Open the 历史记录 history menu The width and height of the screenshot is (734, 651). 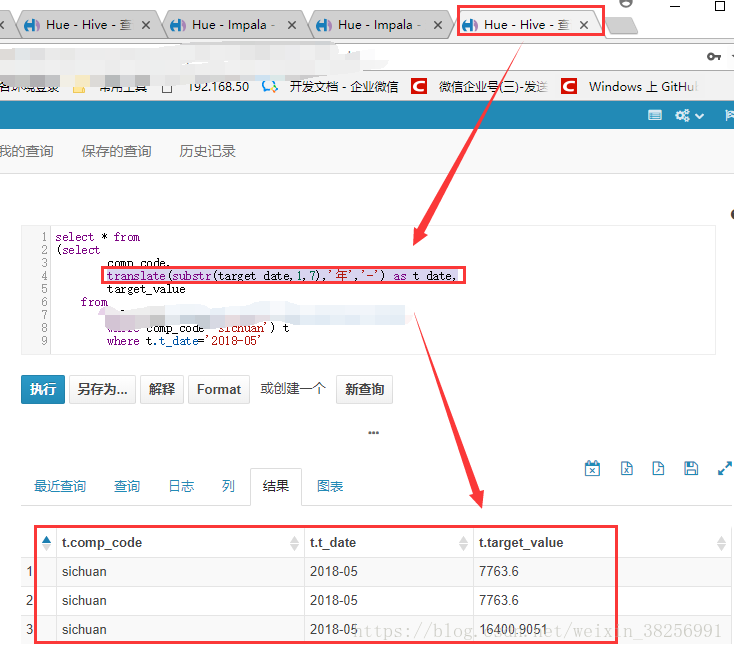207,151
